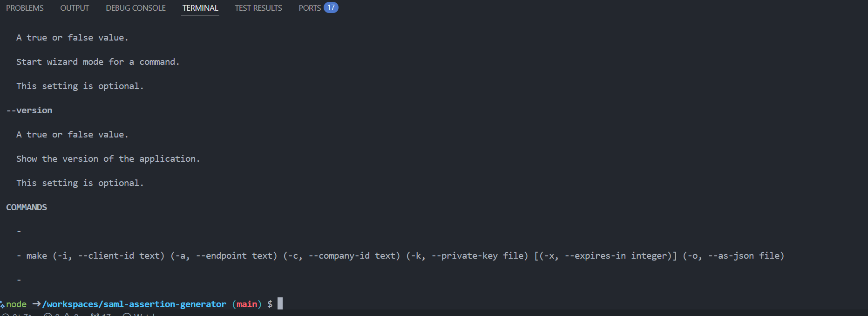The width and height of the screenshot is (868, 316).
Task: Click the forwarded ports antenna icon in status bar
Action: (x=95, y=315)
